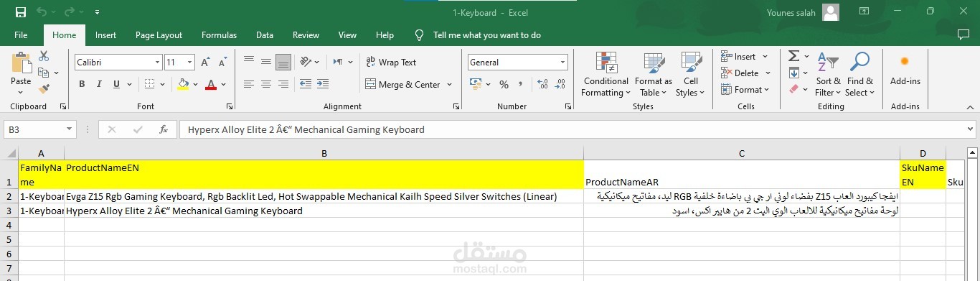Select Middle Align
980x281 pixels.
click(x=266, y=62)
